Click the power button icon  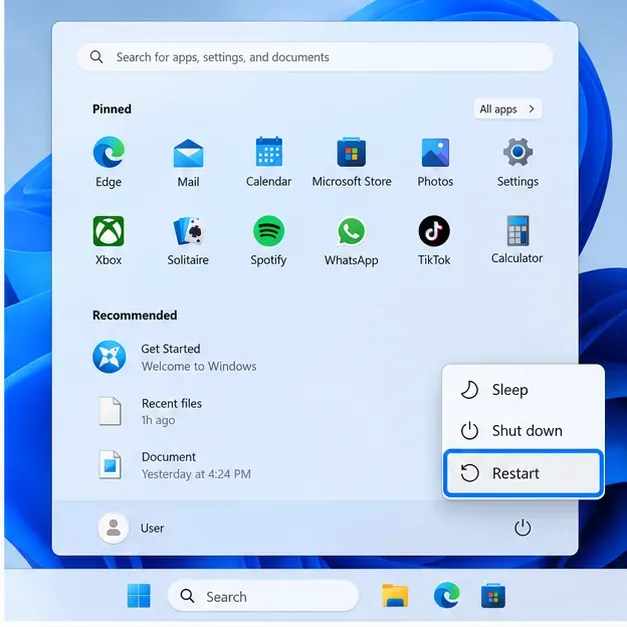click(x=522, y=528)
